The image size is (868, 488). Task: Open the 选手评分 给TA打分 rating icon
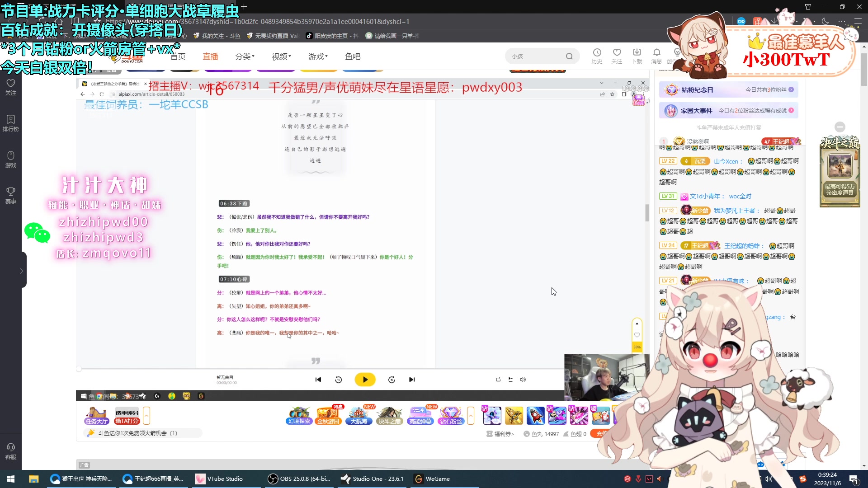tap(127, 416)
